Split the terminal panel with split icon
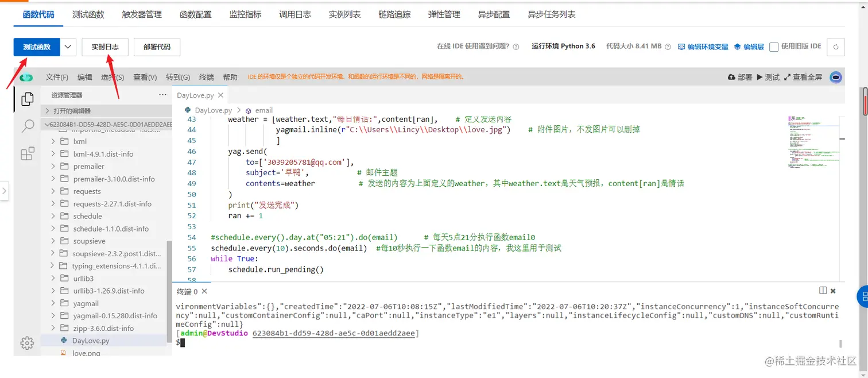868x378 pixels. point(823,291)
